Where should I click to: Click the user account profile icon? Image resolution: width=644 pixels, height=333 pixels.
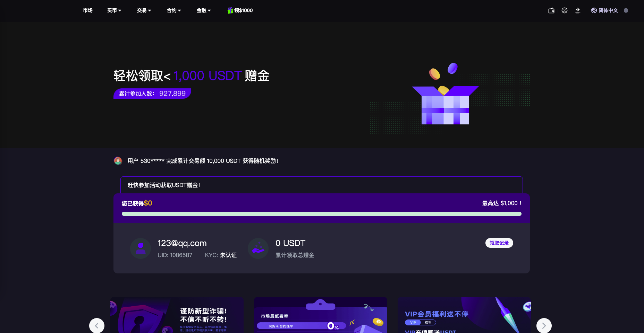click(x=565, y=11)
